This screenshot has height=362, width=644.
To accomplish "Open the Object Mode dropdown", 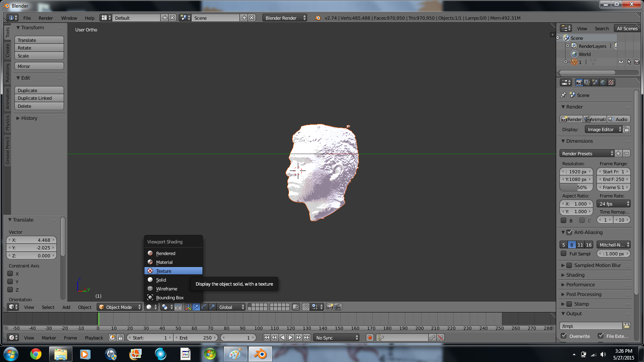I will [x=120, y=307].
